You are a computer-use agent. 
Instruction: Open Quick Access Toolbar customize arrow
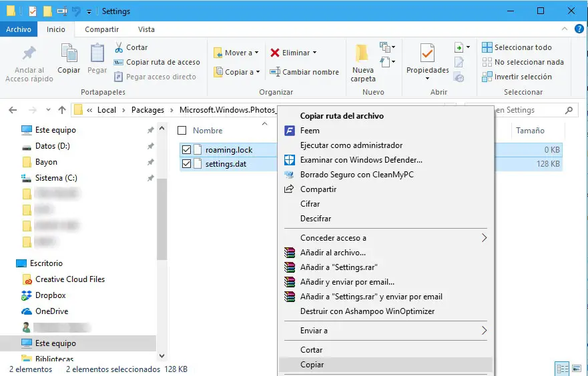(x=89, y=11)
